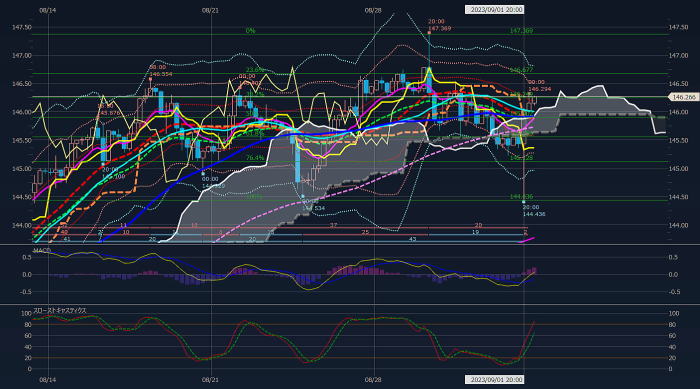Click the MACD panel title
Screen dimensions: 700x389
42,251
